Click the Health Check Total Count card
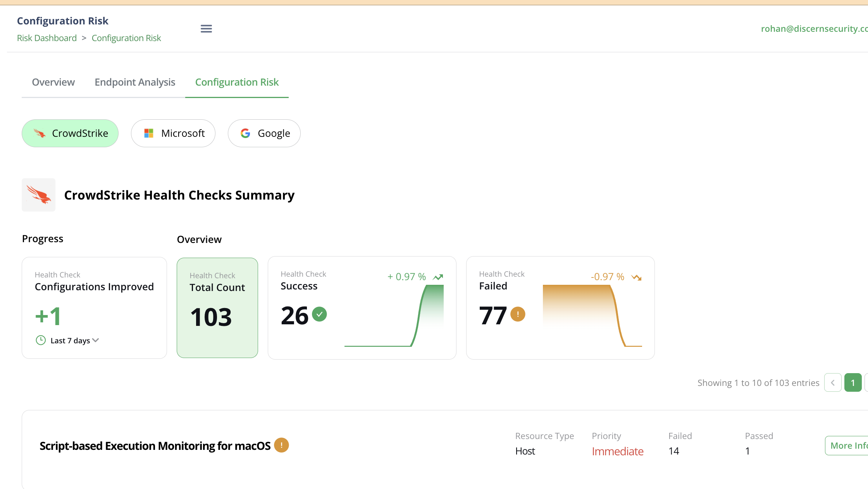The width and height of the screenshot is (868, 489). point(217,308)
